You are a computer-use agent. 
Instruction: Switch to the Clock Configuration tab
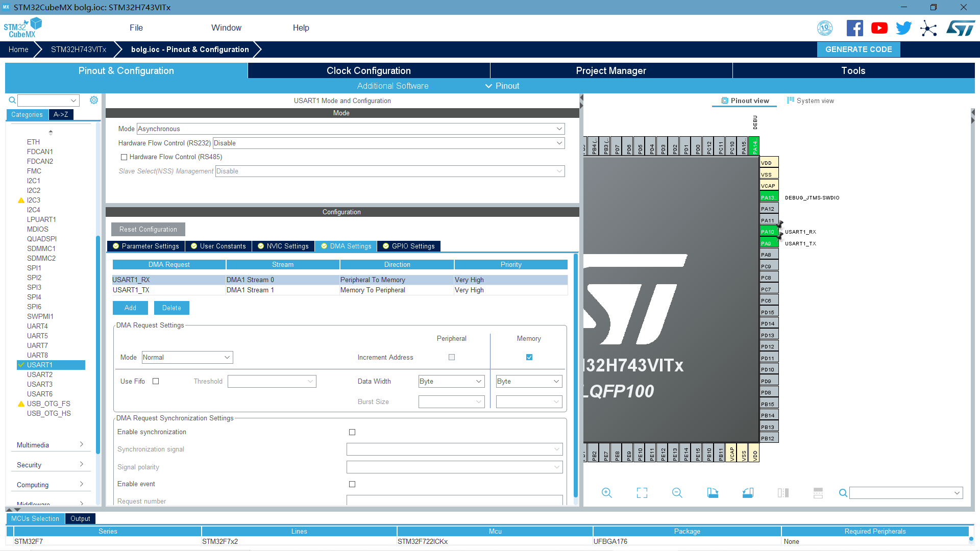[369, 70]
